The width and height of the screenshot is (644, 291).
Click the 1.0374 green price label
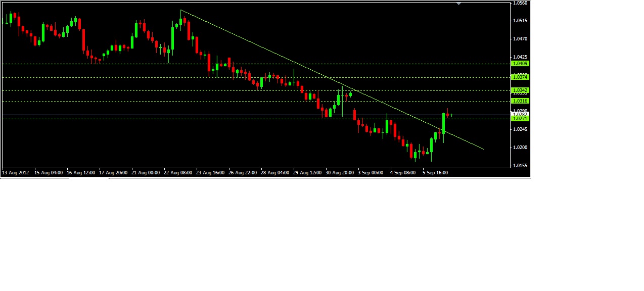520,77
